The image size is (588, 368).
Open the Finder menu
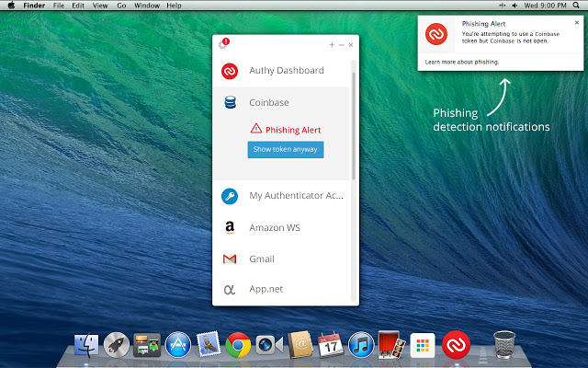pyautogui.click(x=34, y=6)
